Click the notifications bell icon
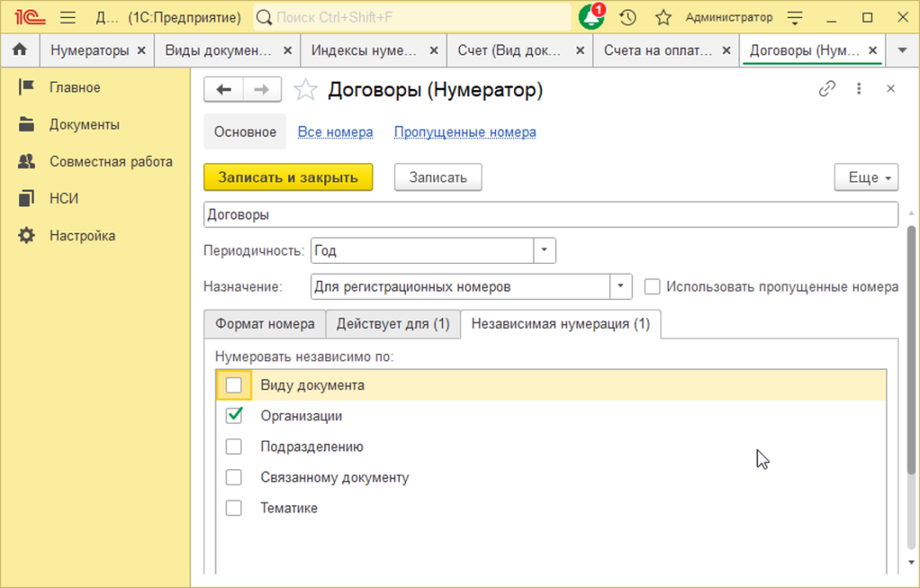The image size is (920, 588). click(590, 17)
